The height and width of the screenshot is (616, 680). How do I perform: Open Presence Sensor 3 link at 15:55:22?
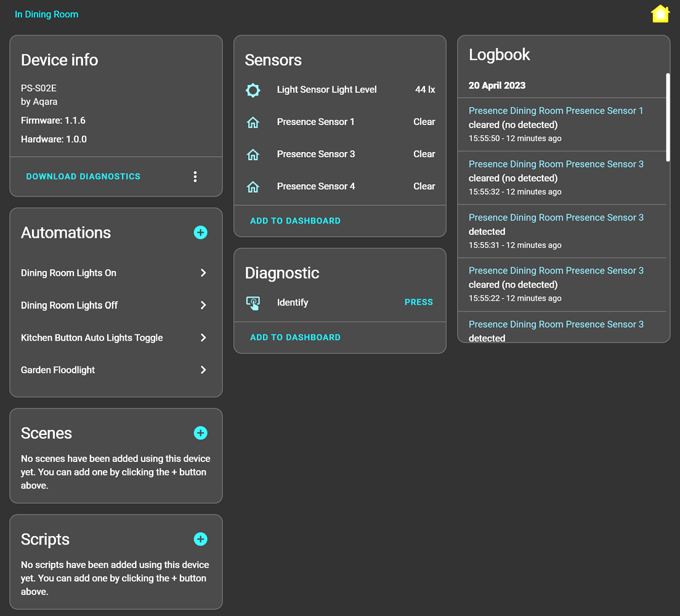pos(556,270)
